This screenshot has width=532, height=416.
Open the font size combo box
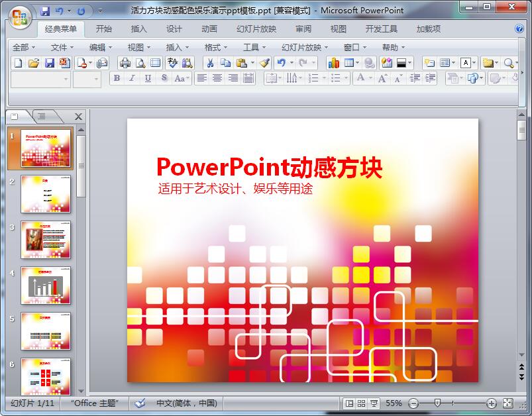click(x=87, y=79)
